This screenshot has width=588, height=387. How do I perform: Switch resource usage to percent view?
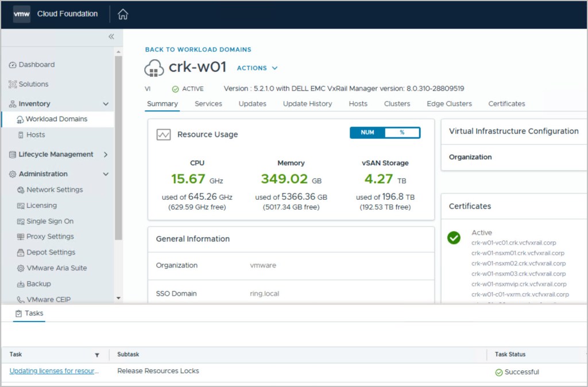click(x=402, y=133)
